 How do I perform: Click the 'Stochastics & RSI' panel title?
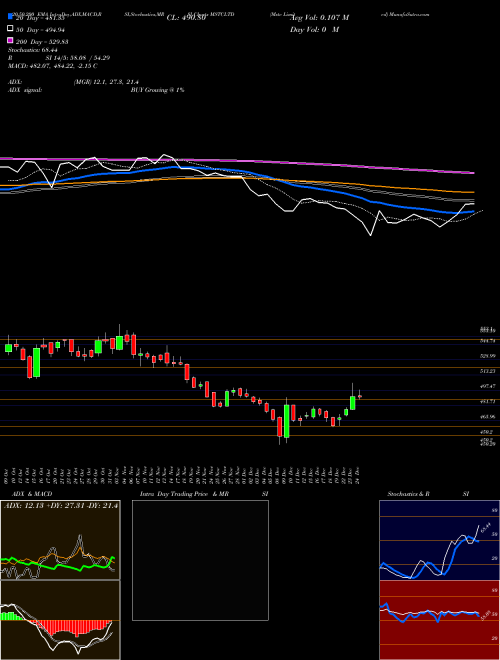428,494
